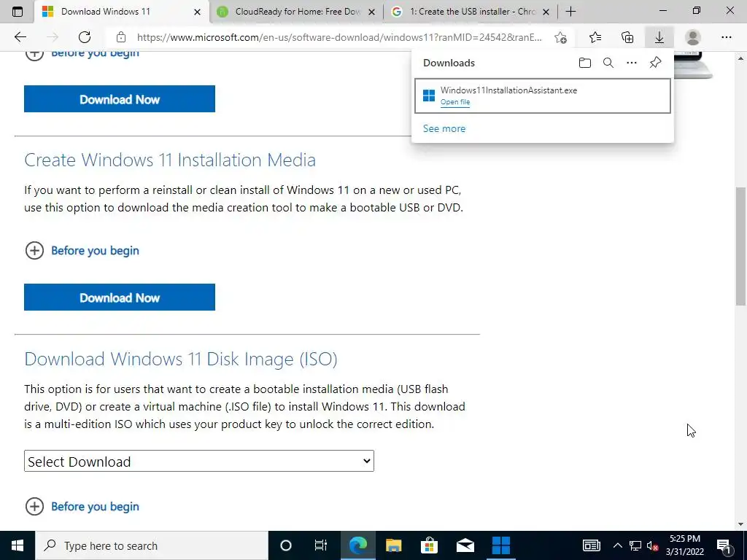
Task: Click See more in Downloads panel
Action: point(444,128)
